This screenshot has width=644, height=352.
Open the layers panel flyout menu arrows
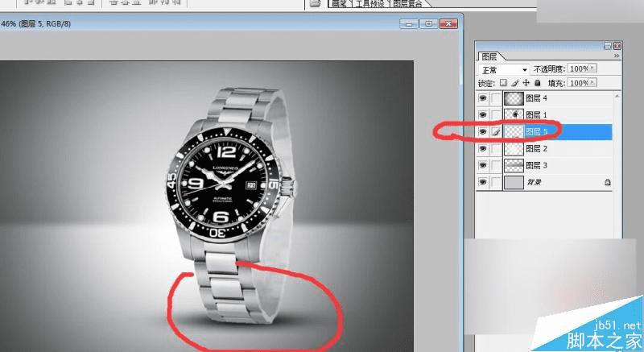617,56
